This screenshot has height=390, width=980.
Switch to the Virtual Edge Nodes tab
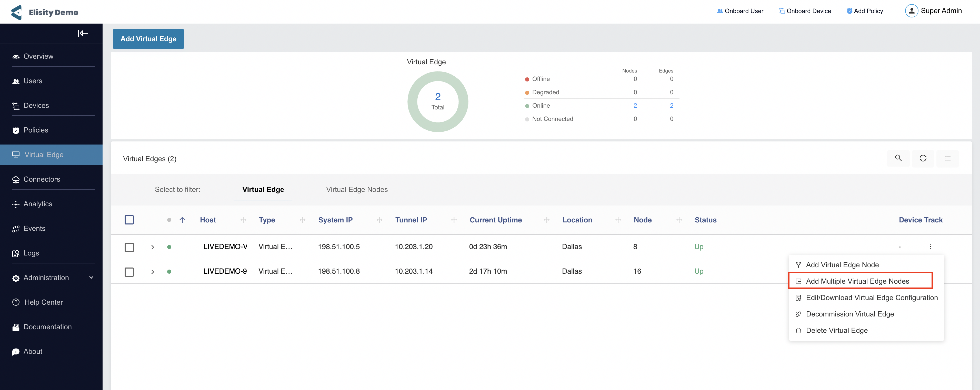pyautogui.click(x=356, y=189)
